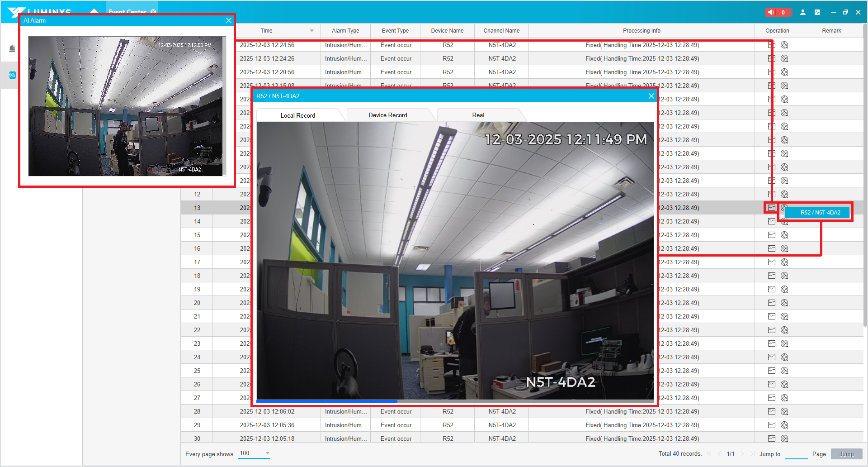Image resolution: width=868 pixels, height=467 pixels.
Task: Click the Jump to page number field
Action: [x=796, y=454]
